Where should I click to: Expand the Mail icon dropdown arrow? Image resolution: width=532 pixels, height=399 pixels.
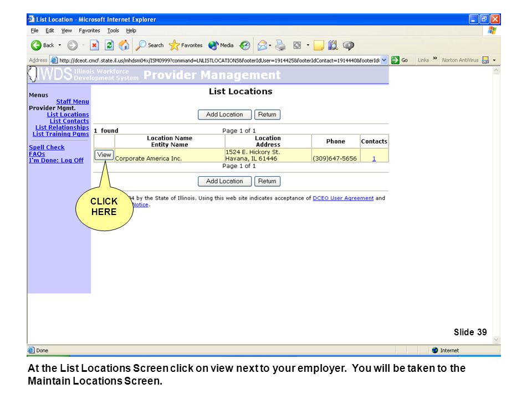[270, 45]
